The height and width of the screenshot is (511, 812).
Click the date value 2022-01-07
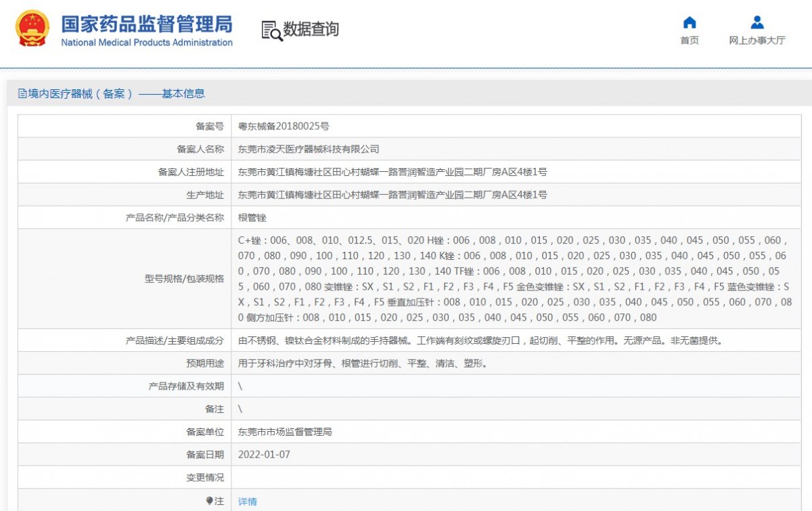click(x=264, y=455)
